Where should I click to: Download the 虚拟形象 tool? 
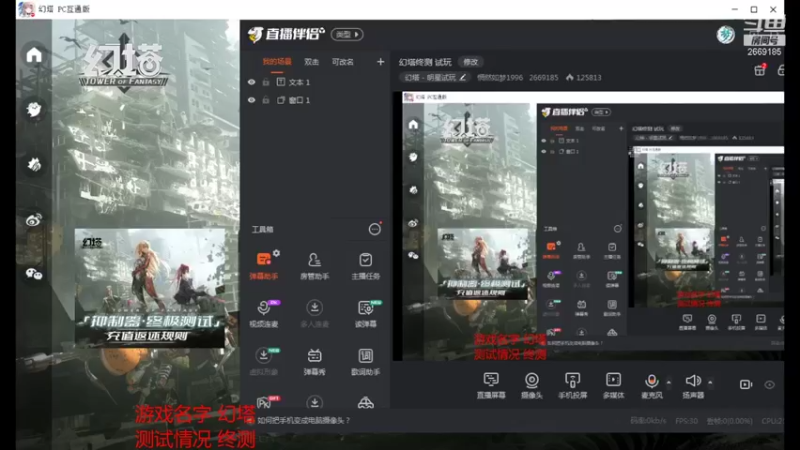coord(264,361)
